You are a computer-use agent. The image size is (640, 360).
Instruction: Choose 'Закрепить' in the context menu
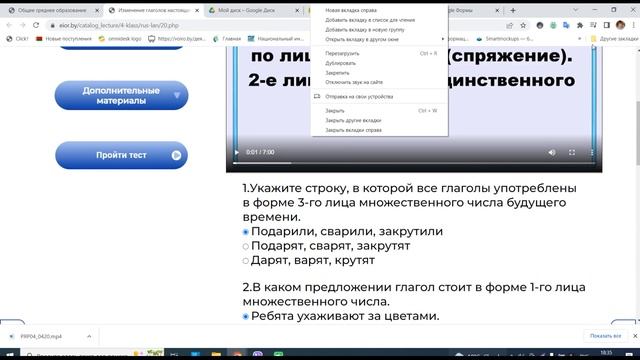click(379, 73)
